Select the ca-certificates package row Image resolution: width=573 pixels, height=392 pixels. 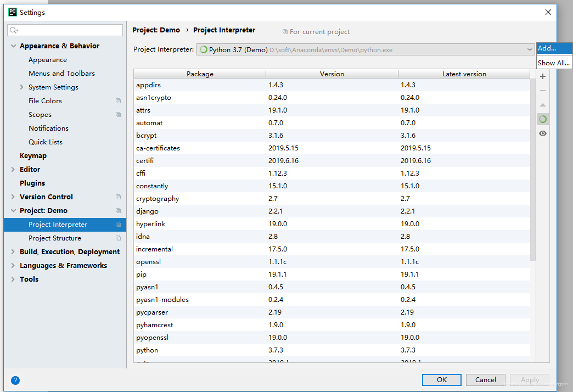pos(332,148)
